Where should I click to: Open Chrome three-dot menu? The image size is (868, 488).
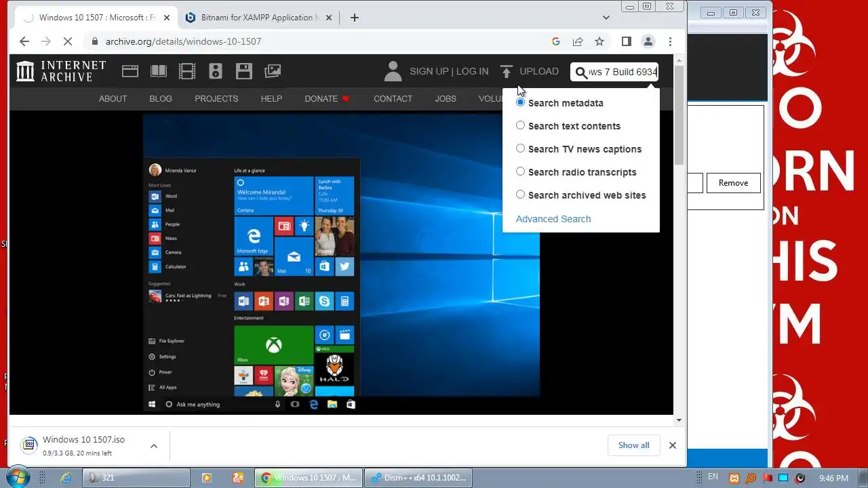coord(670,41)
